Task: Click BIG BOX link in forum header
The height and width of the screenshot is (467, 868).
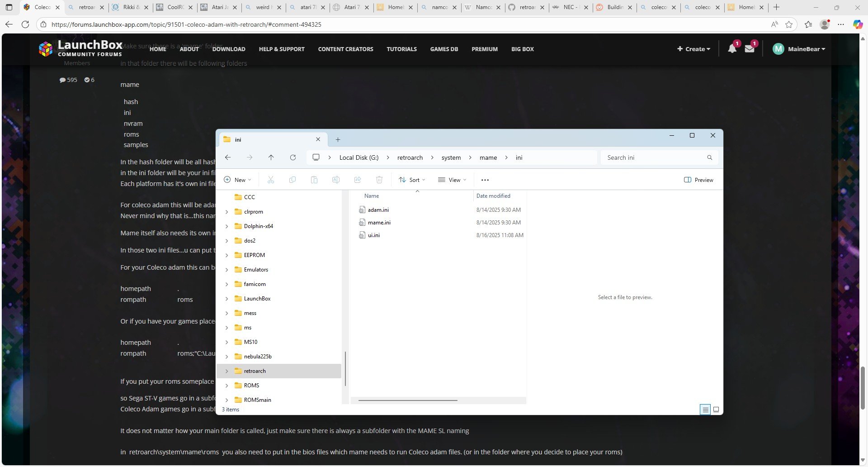Action: point(523,49)
